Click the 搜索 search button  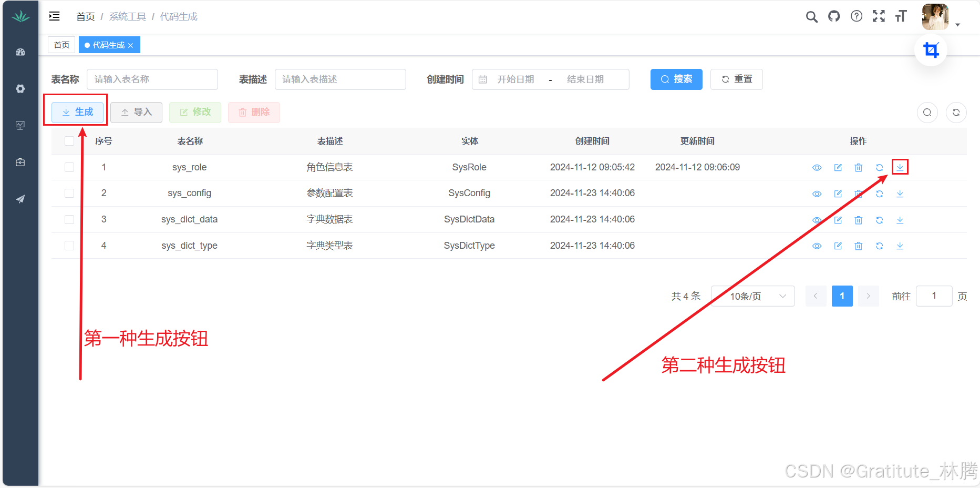coord(676,79)
